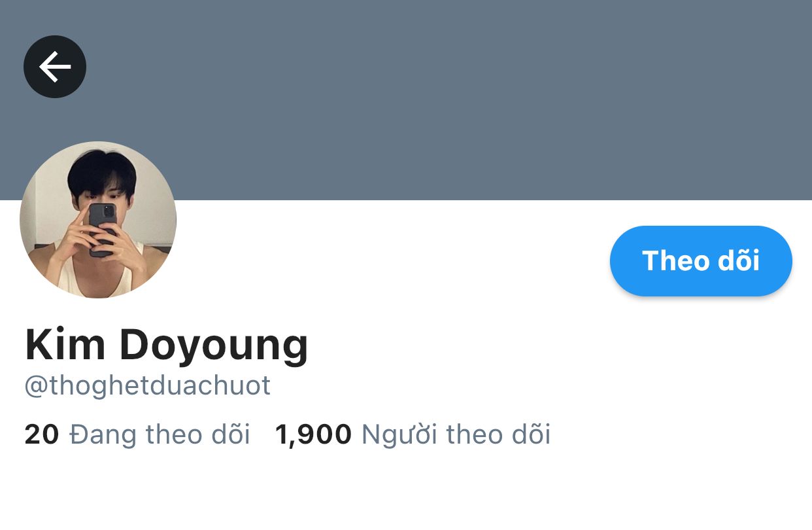Click the 1,900 follower count number
Viewport: 812px width, 530px height.
click(314, 434)
